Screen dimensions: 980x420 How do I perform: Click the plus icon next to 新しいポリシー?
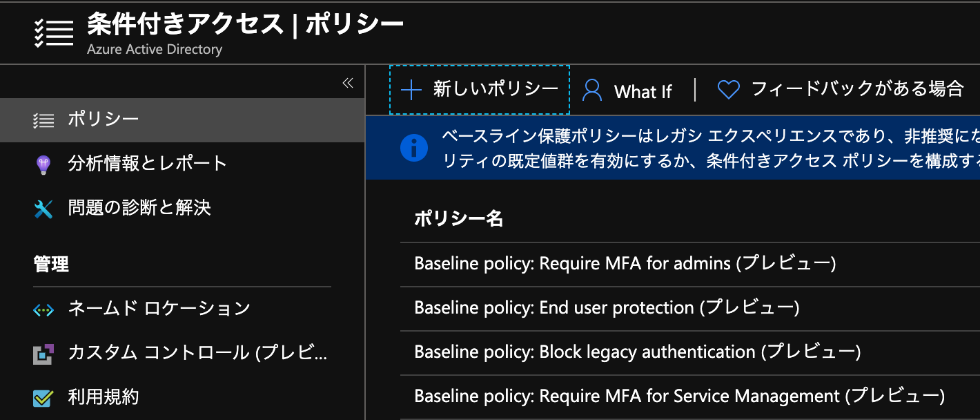coord(413,90)
